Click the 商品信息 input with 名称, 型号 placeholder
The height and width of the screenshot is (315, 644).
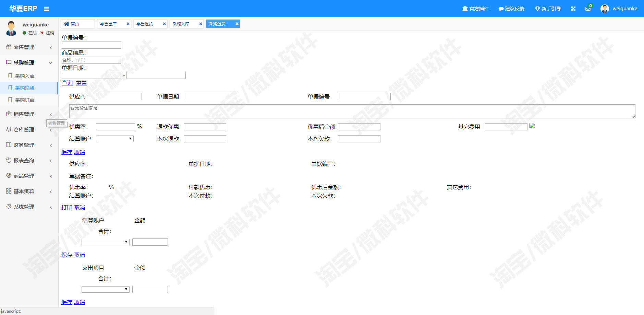91,60
